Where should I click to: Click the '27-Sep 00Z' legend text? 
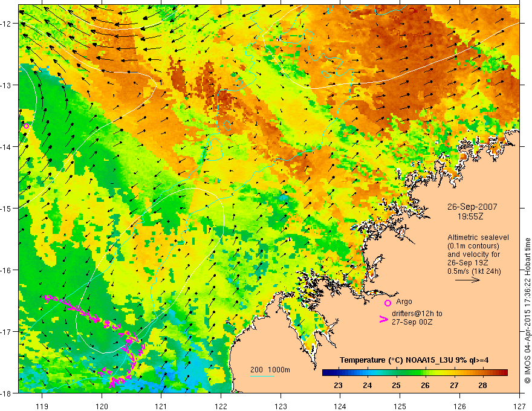pos(412,322)
